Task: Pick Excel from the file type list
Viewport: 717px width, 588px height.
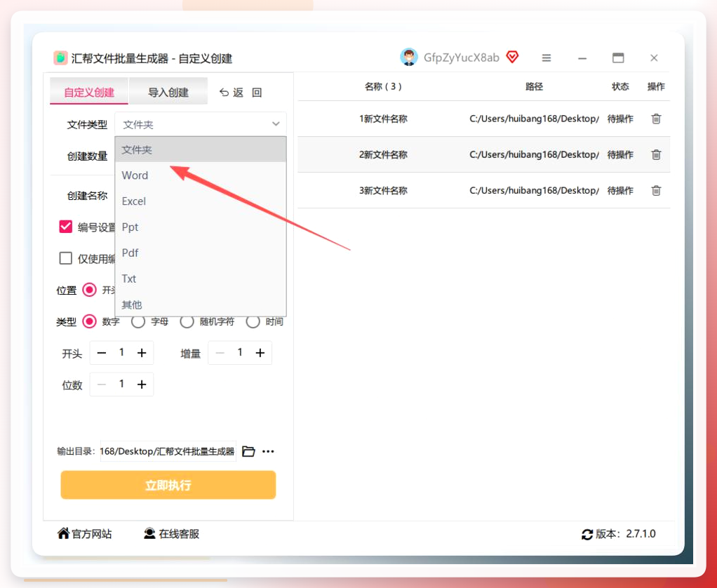Action: click(x=201, y=201)
